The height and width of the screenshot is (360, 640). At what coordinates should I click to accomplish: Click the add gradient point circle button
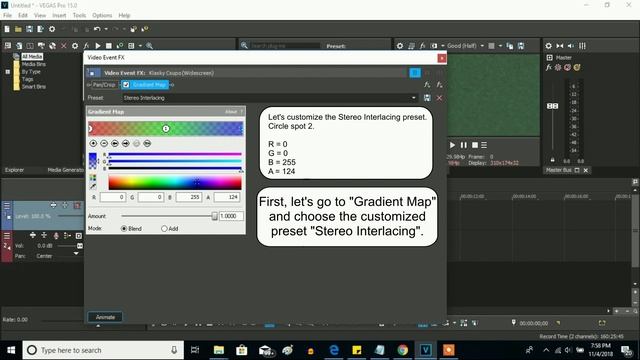click(93, 143)
